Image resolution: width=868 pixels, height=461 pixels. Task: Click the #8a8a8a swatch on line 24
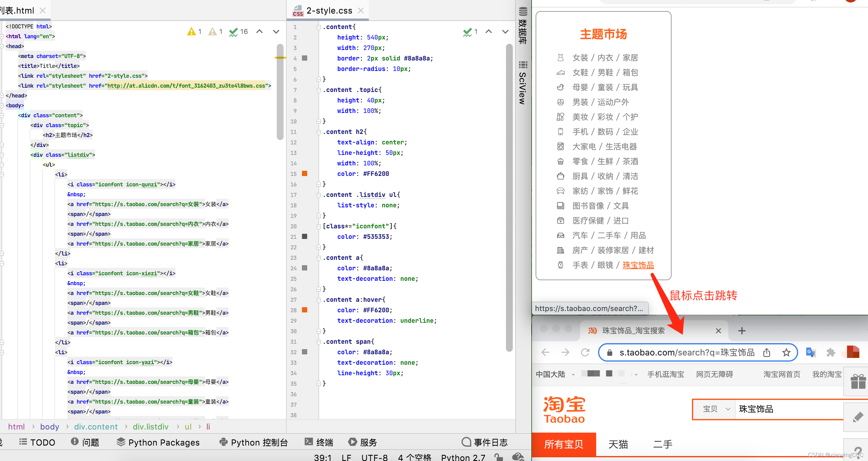click(x=305, y=268)
